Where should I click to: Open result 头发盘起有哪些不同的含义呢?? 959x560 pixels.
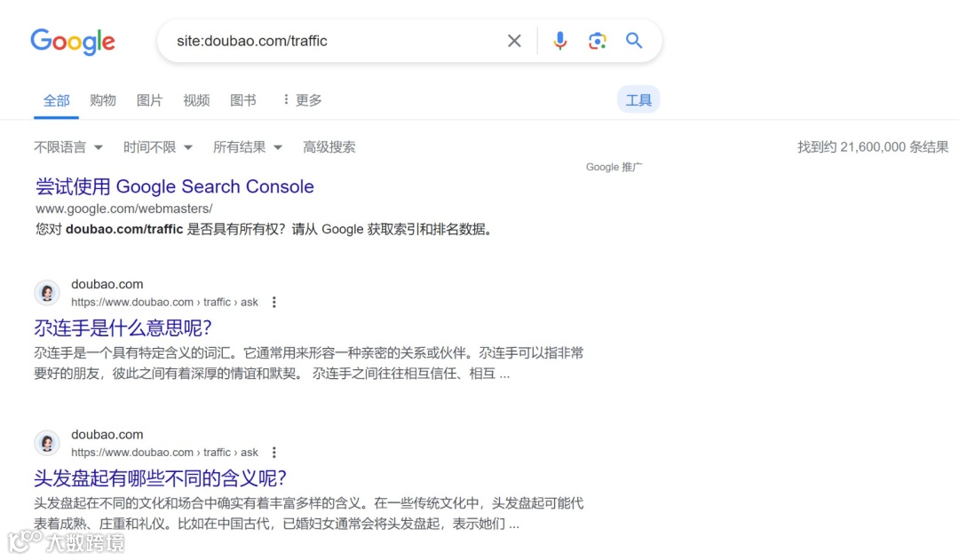(160, 478)
